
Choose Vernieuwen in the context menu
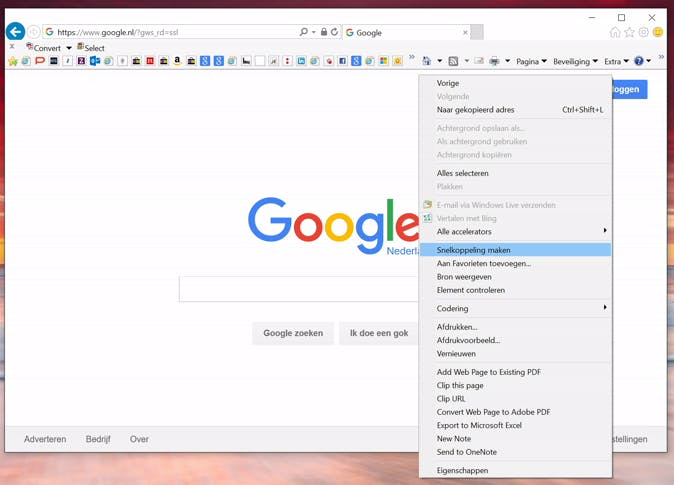pyautogui.click(x=515, y=354)
